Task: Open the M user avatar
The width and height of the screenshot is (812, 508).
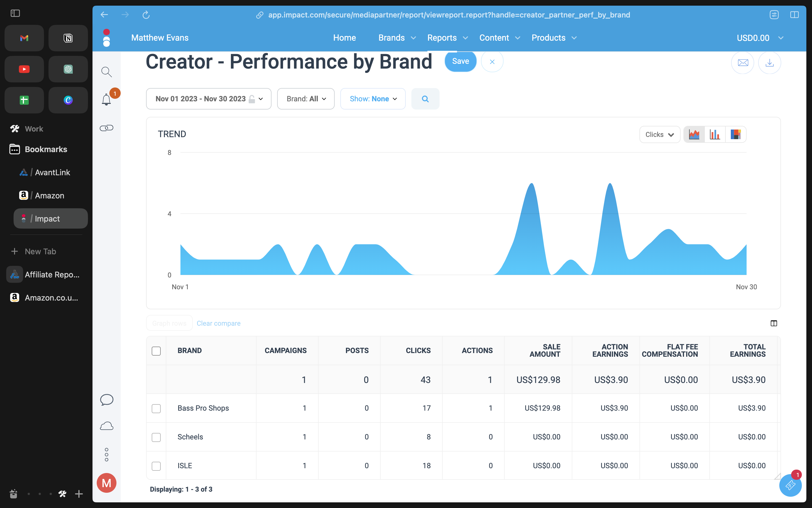Action: [x=106, y=483]
